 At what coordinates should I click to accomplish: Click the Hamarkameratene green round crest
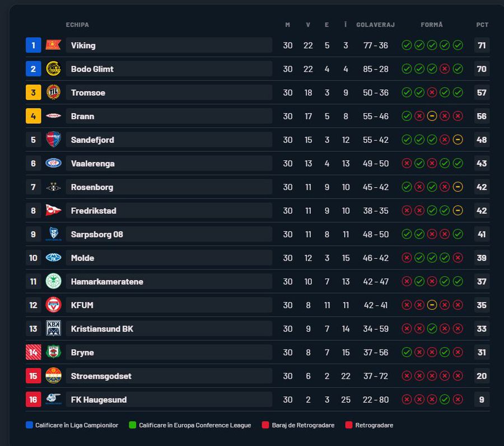click(x=53, y=281)
